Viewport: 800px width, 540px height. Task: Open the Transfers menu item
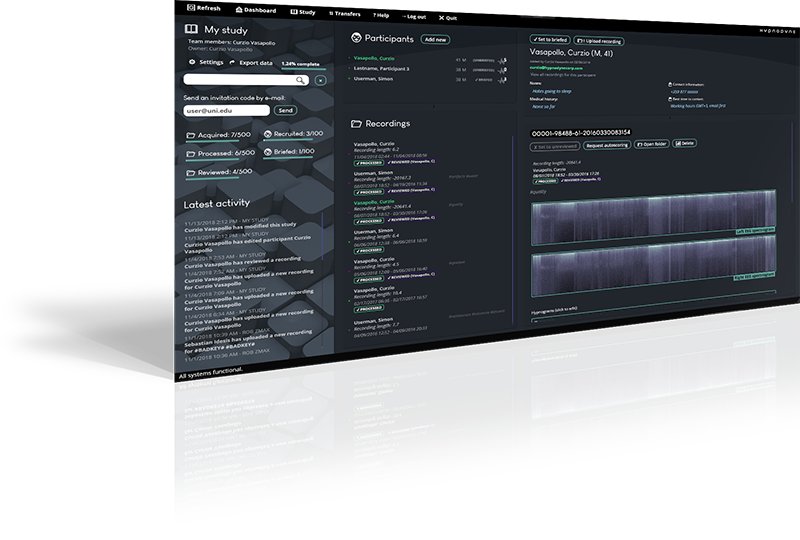pyautogui.click(x=345, y=14)
